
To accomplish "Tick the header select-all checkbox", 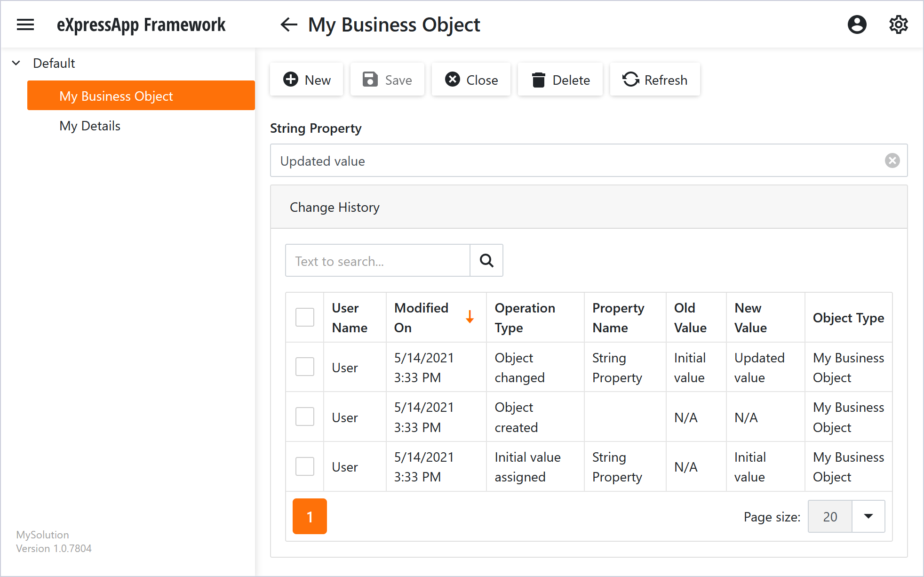I will pyautogui.click(x=305, y=317).
